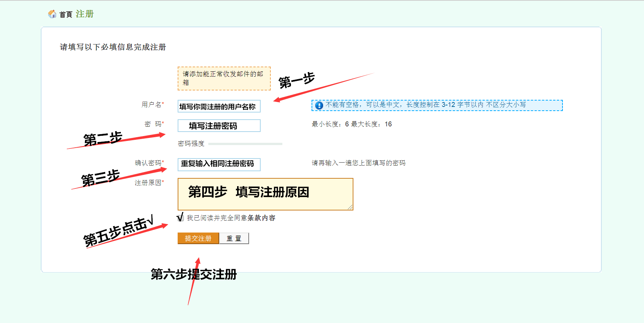Viewport: 644px width, 323px height.
Task: Focus the 用户名 username input field
Action: click(219, 107)
